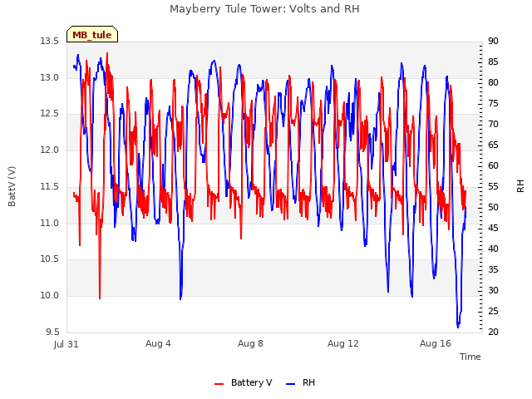Click the Aug 4 date tick label
Viewport: 532px width, 399px height.
point(158,343)
